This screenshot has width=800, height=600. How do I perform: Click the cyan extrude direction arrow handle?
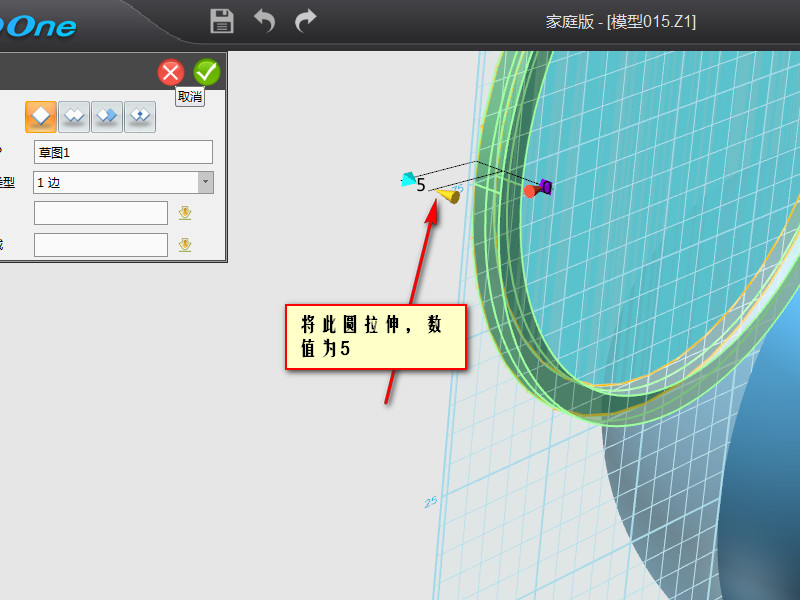(x=408, y=180)
